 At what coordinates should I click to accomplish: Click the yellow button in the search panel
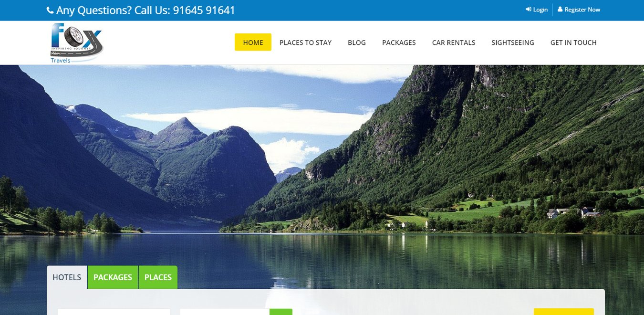tap(564, 312)
